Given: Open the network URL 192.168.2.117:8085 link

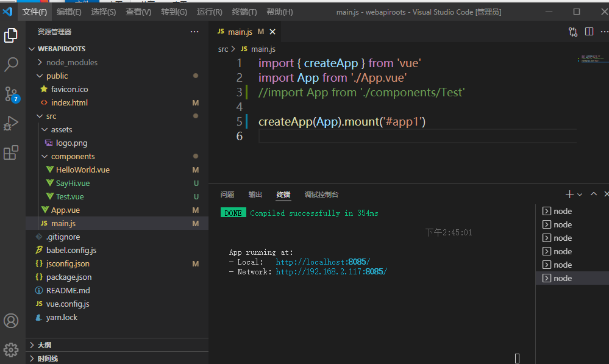Looking at the screenshot, I should pyautogui.click(x=331, y=271).
